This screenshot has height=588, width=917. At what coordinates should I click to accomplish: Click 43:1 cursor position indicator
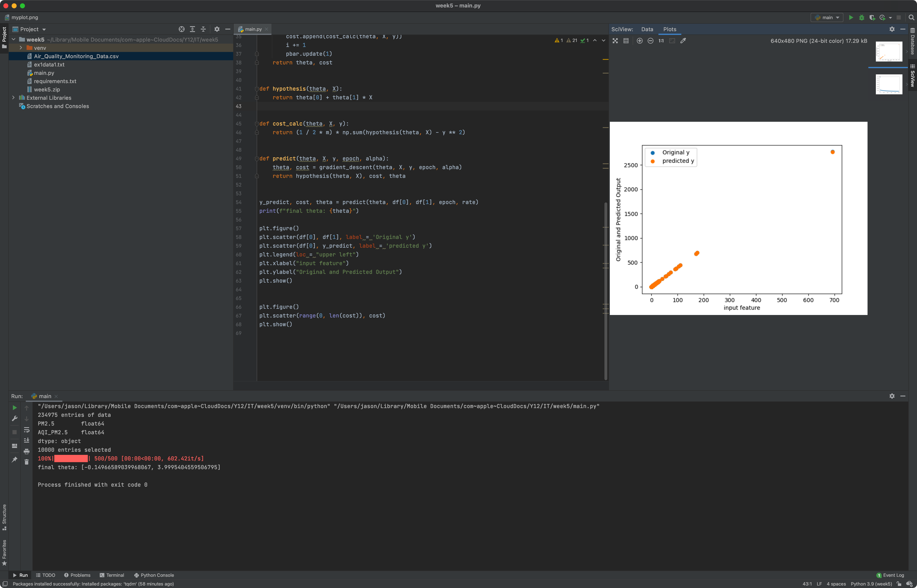coord(807,584)
